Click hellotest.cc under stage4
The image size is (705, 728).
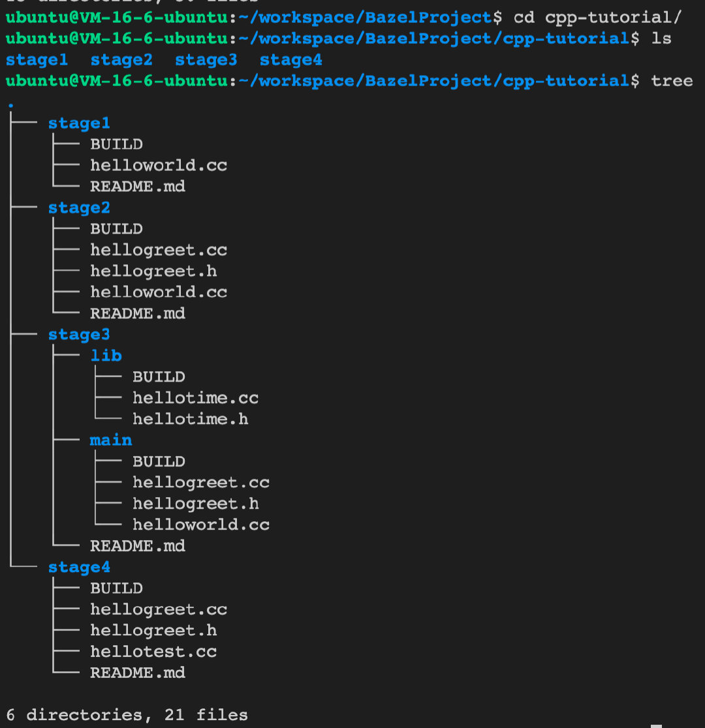point(153,652)
